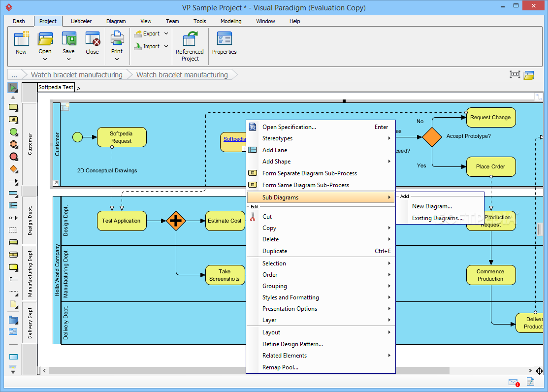Image resolution: width=548 pixels, height=392 pixels.
Task: Select New Diagram in Sub Diagrams submenu
Action: click(440, 206)
